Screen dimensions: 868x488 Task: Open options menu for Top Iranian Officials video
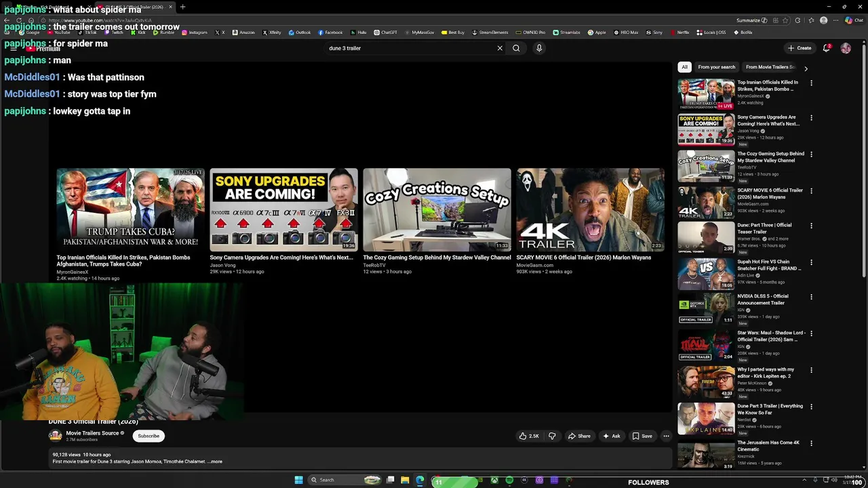[x=811, y=83]
